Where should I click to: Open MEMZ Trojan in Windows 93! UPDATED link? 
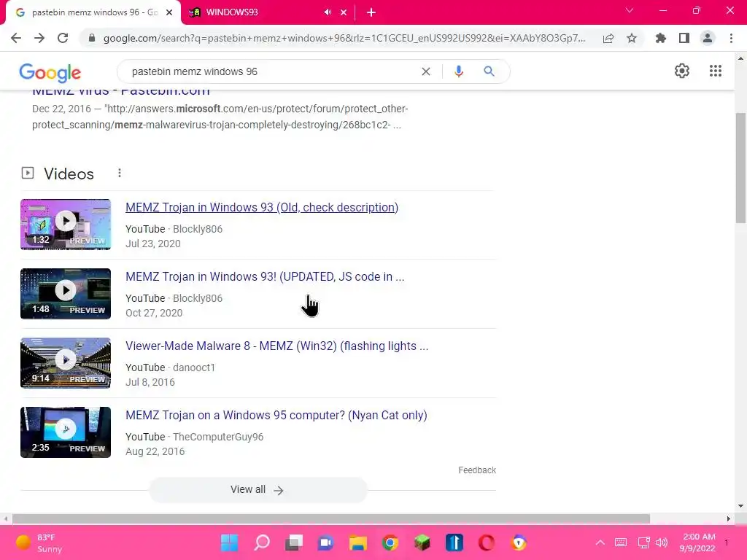pyautogui.click(x=265, y=276)
